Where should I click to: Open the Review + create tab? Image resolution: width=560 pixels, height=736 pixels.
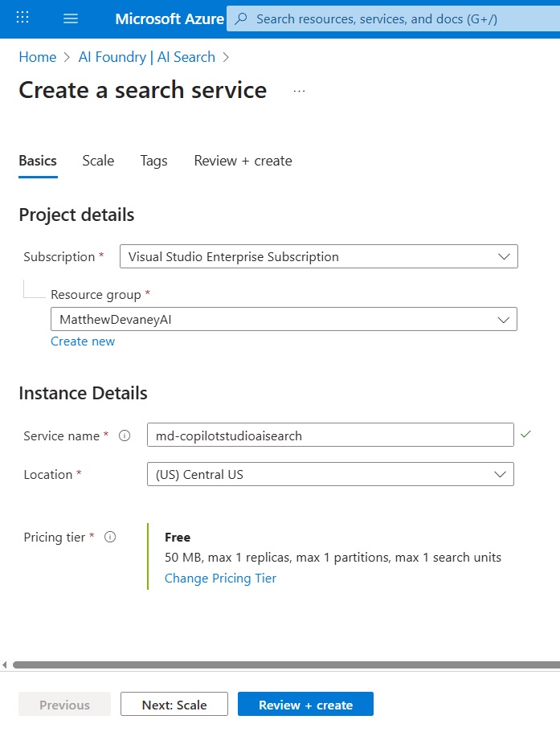click(x=243, y=161)
